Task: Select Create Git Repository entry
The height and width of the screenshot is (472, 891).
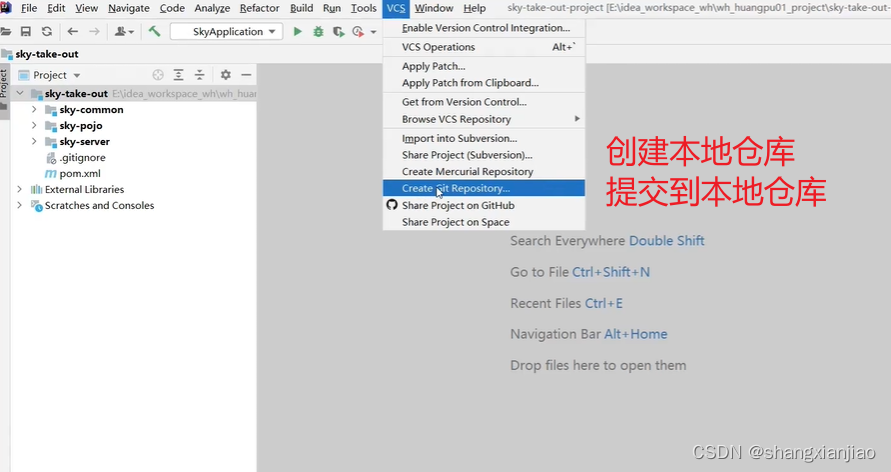Action: click(x=484, y=188)
